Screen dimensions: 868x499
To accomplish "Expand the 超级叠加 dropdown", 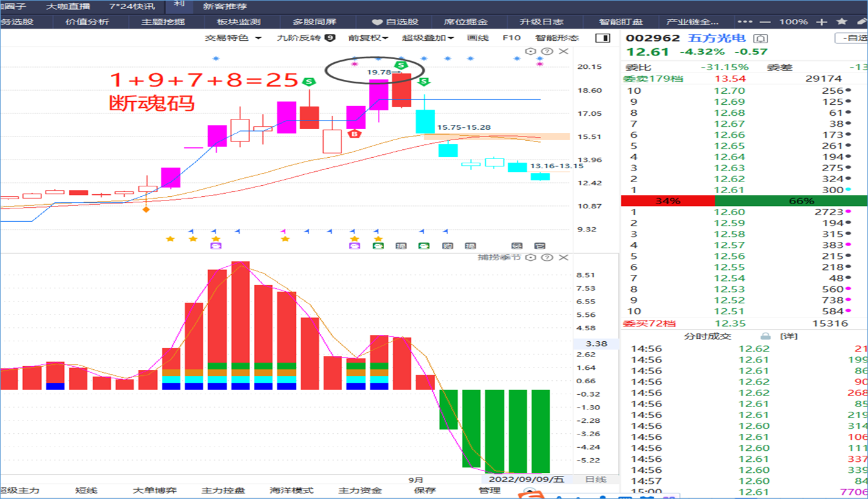I will coord(428,38).
